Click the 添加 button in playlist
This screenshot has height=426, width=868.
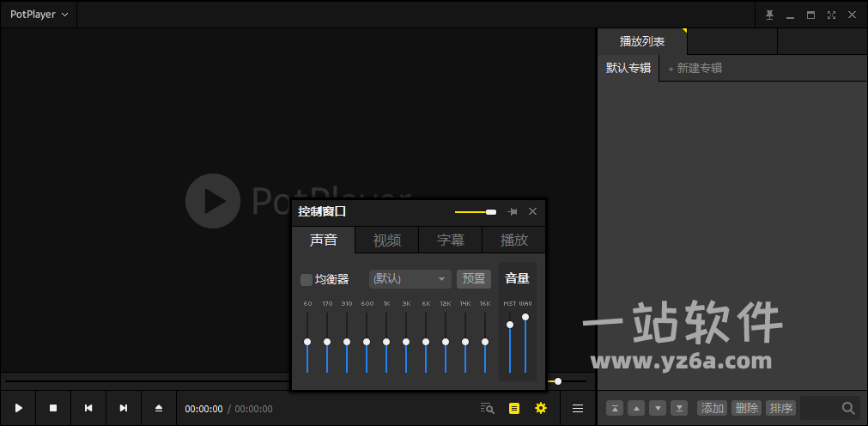(713, 408)
